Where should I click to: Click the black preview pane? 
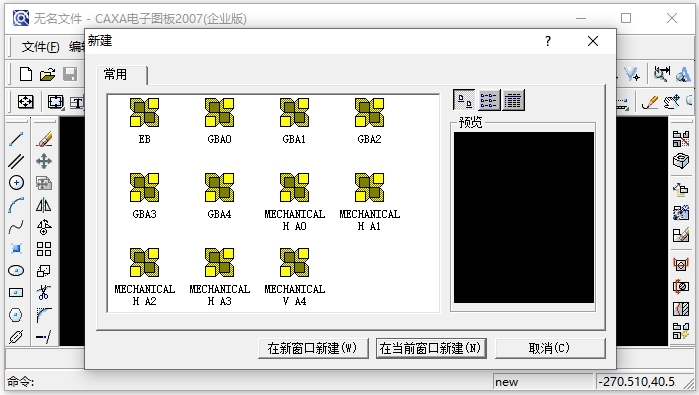[x=524, y=218]
